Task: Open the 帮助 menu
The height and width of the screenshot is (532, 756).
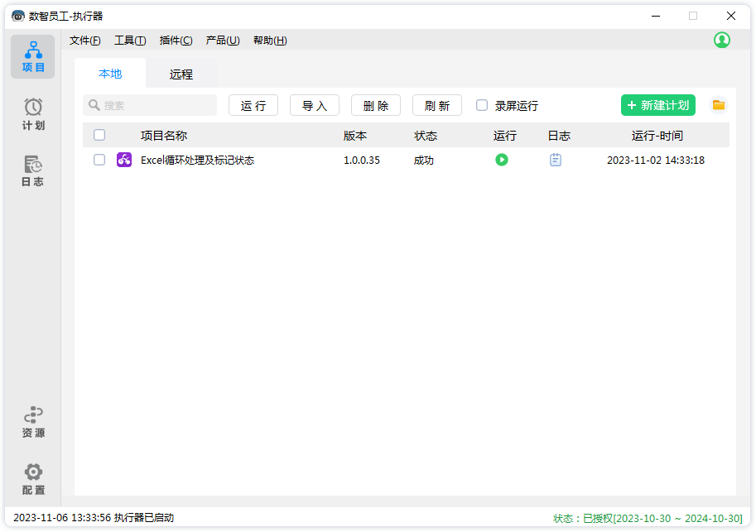Action: pyautogui.click(x=270, y=40)
